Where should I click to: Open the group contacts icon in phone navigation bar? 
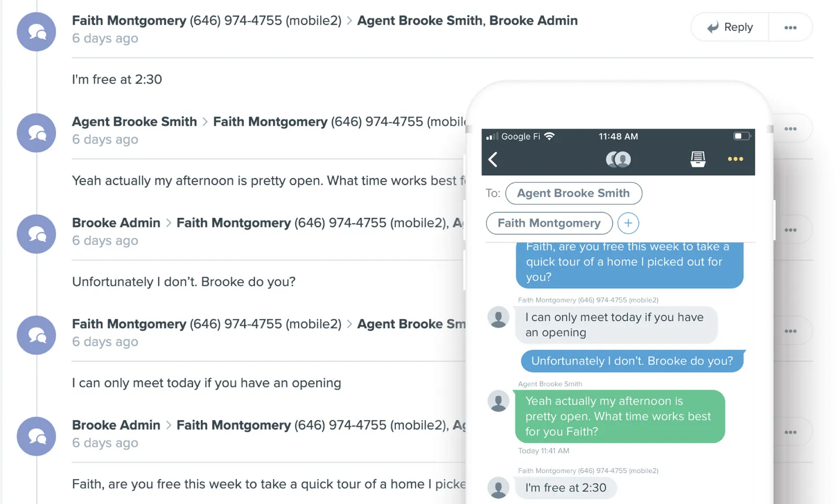coord(618,159)
